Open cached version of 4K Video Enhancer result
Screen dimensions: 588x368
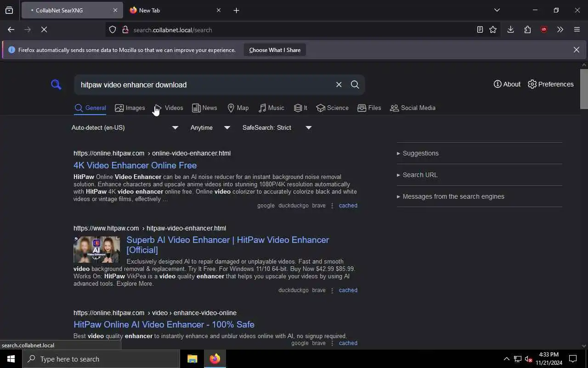(348, 206)
